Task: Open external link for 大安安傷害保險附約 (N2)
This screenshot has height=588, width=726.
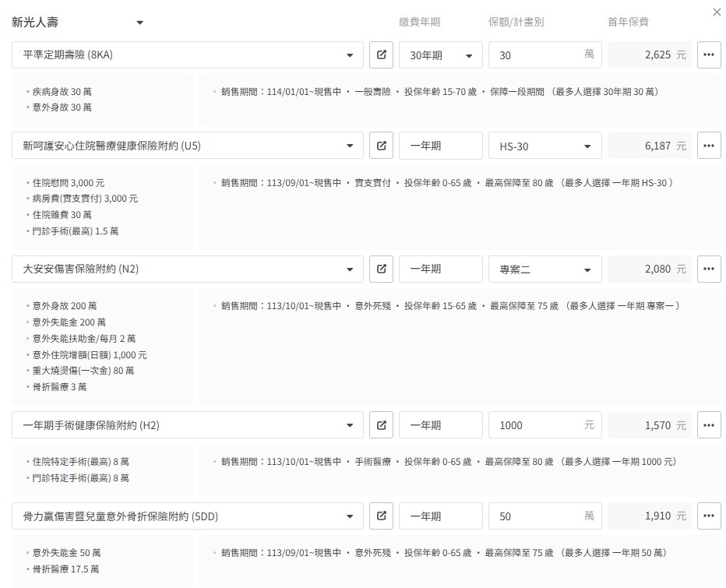Action: 381,269
